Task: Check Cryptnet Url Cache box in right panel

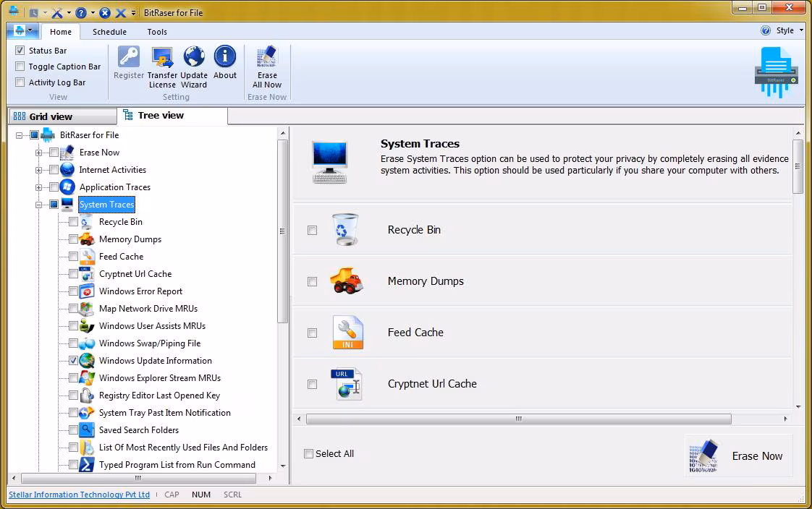Action: (312, 384)
